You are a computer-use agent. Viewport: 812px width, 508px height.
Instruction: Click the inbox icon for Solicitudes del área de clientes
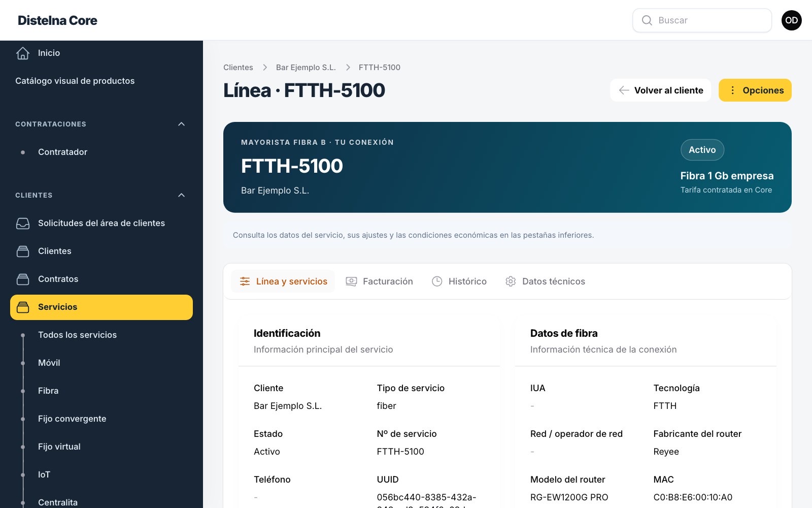point(23,223)
